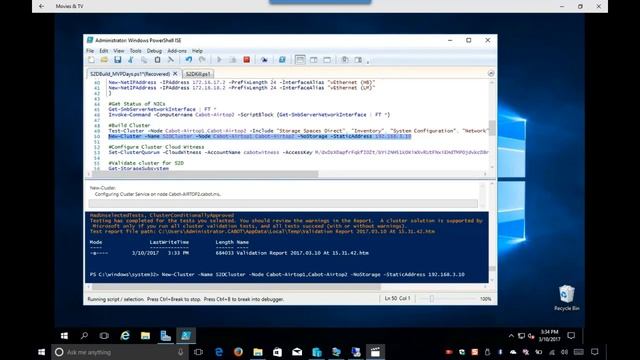Viewport: 640px width, 360px height.
Task: Open Firefox from the host taskbar
Action: click(x=238, y=352)
